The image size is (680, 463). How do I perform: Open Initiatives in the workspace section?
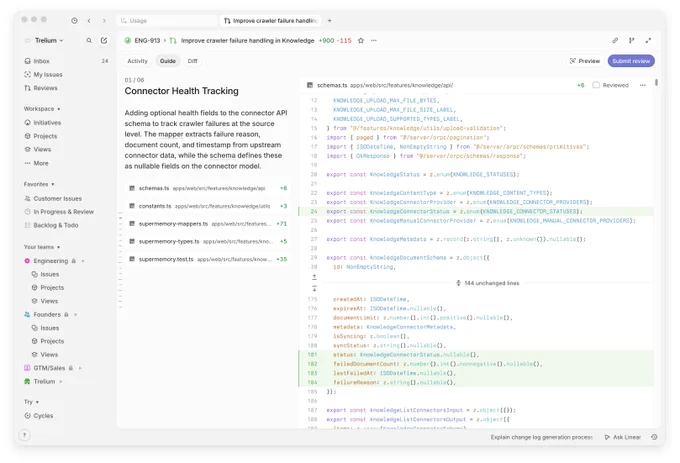point(66,123)
